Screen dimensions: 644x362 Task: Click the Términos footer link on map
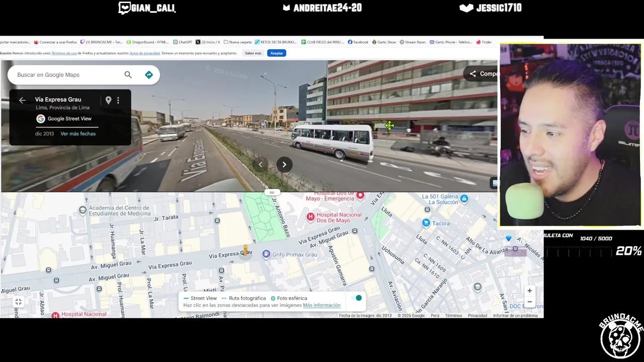click(453, 316)
